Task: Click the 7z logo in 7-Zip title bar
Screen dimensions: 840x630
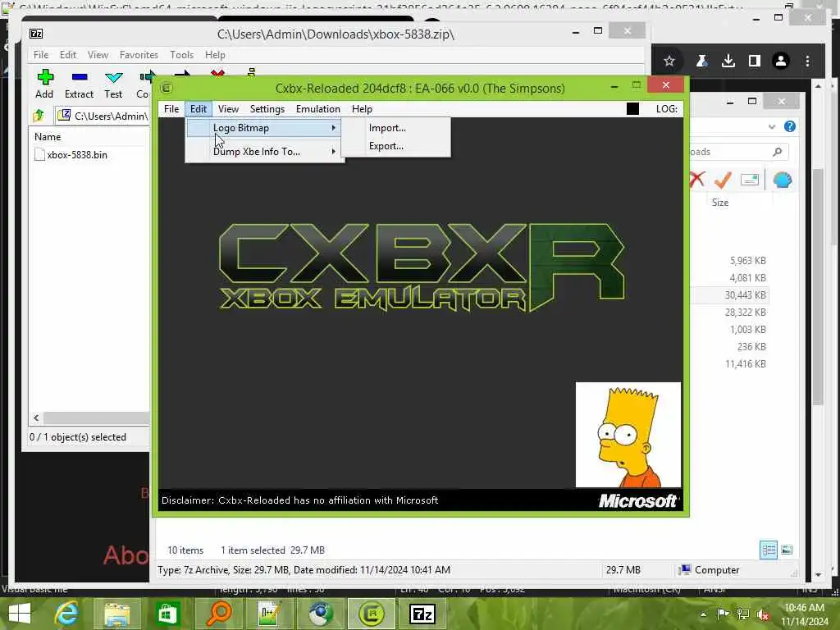Action: tap(36, 34)
